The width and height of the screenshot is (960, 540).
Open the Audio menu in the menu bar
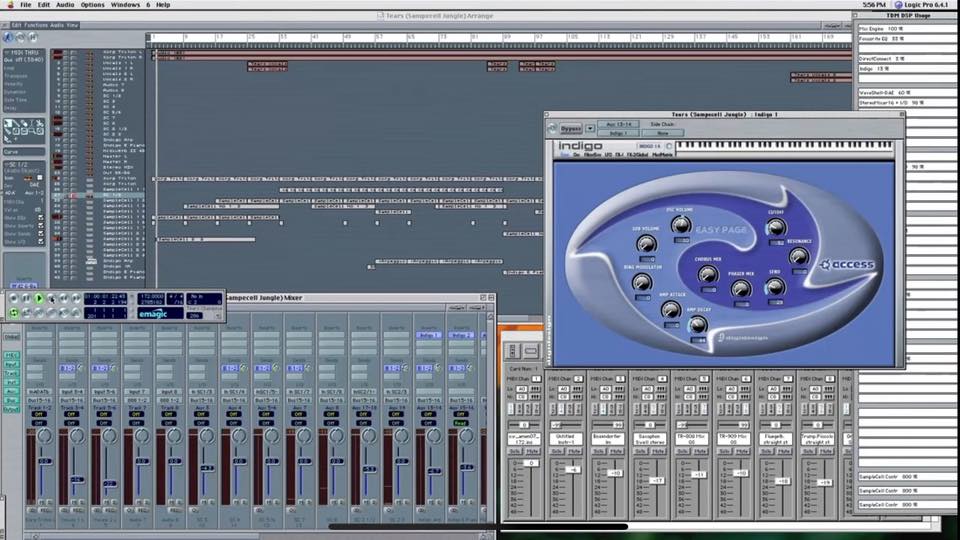pos(65,5)
